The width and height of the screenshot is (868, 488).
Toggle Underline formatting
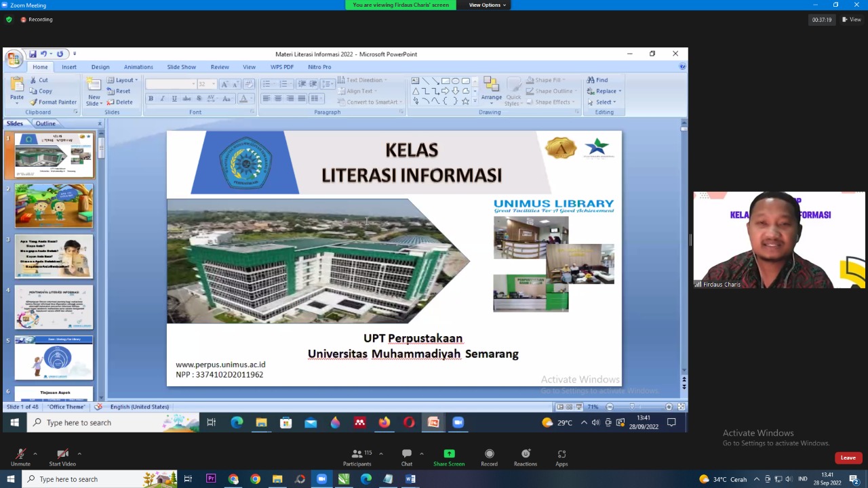point(174,99)
